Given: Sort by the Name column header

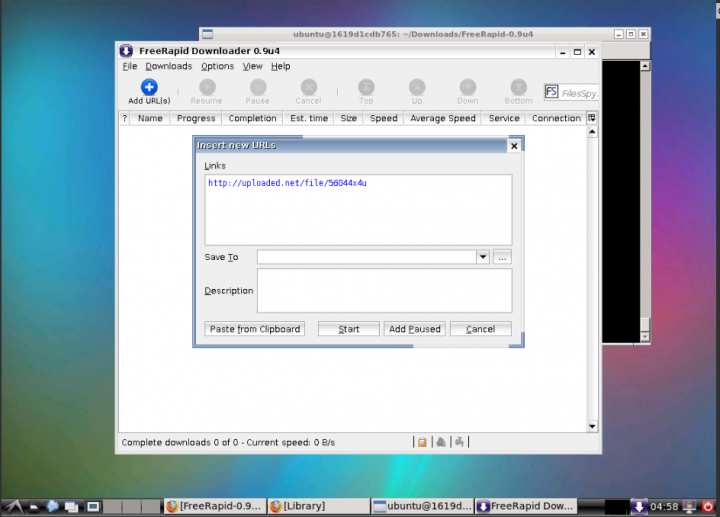Looking at the screenshot, I should tap(150, 118).
